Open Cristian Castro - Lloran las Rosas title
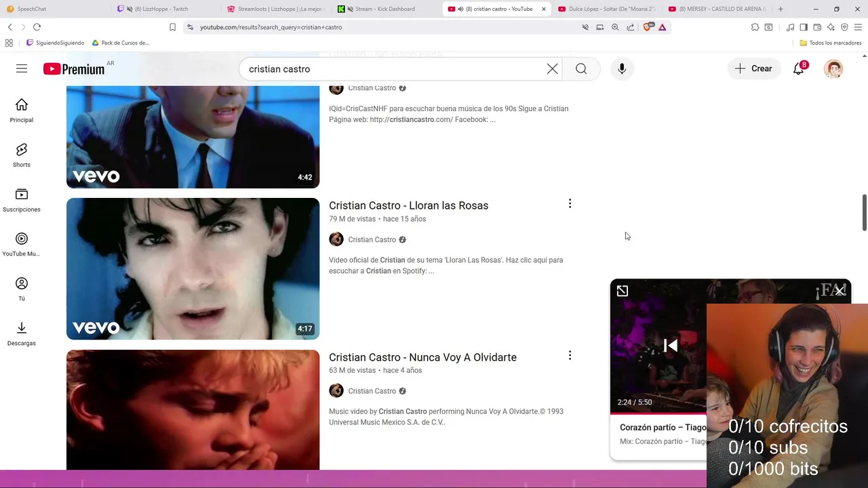This screenshot has width=868, height=488. (408, 205)
